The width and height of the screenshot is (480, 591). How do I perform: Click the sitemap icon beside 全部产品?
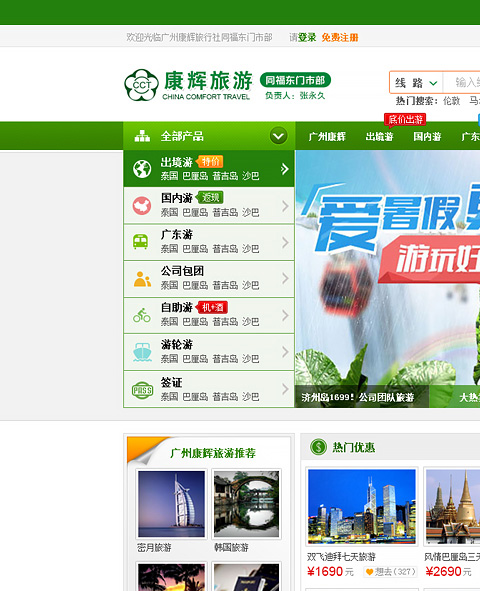point(142,136)
